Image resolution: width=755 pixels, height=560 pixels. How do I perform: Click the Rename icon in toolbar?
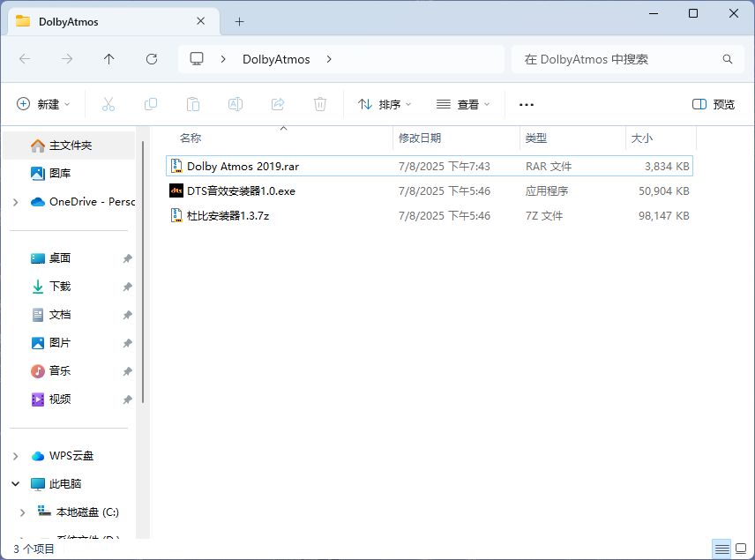[x=235, y=104]
